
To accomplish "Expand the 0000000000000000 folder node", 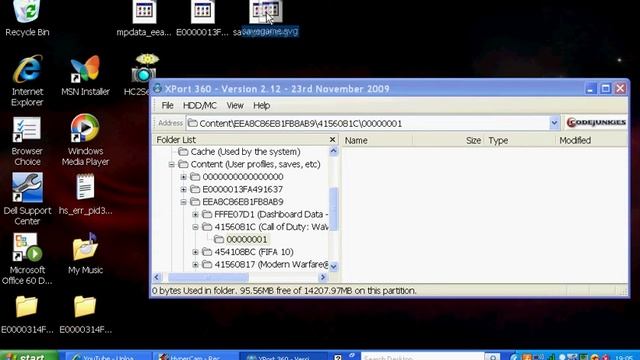I will (x=183, y=177).
